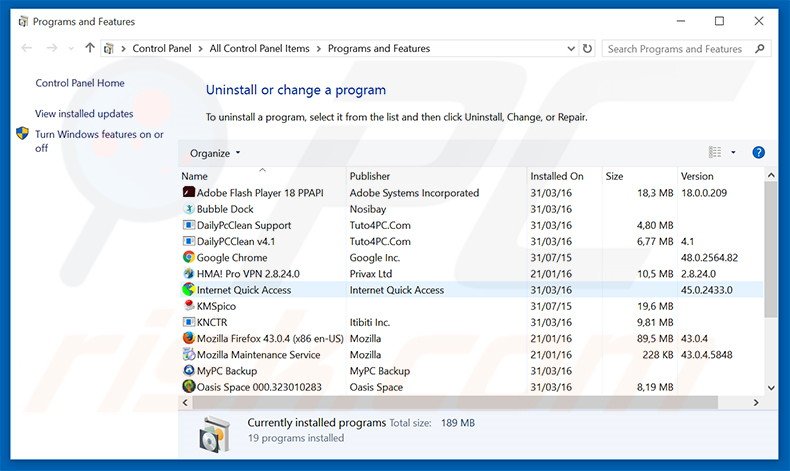Screen dimensions: 790x471
Task: Click the Google Chrome icon in list
Action: coord(188,257)
